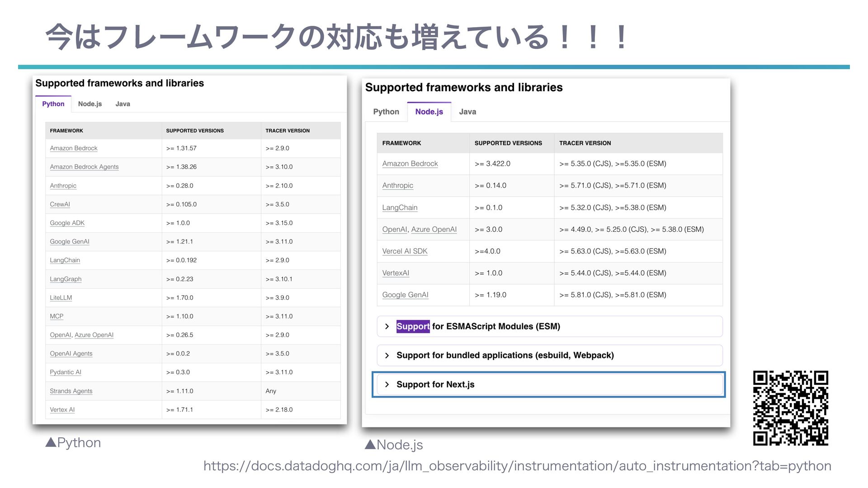This screenshot has height=488, width=868.
Task: Open Pydantic AI link
Action: (66, 372)
